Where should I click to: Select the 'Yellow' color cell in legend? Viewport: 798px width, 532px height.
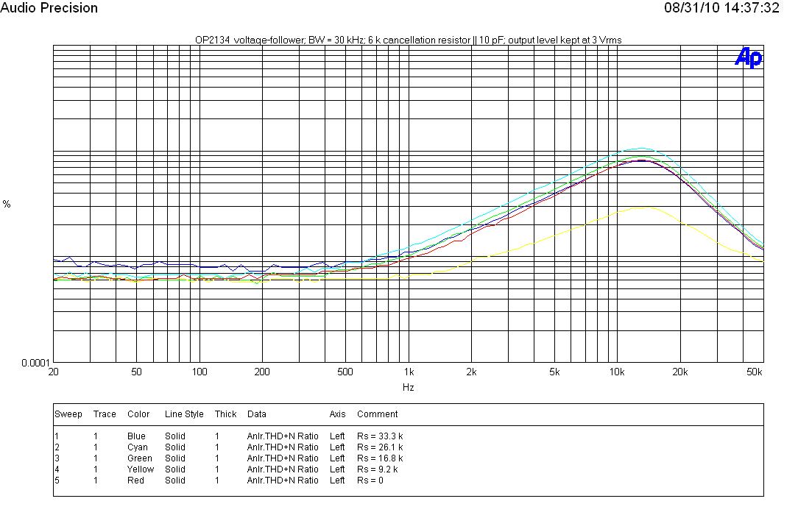click(141, 469)
